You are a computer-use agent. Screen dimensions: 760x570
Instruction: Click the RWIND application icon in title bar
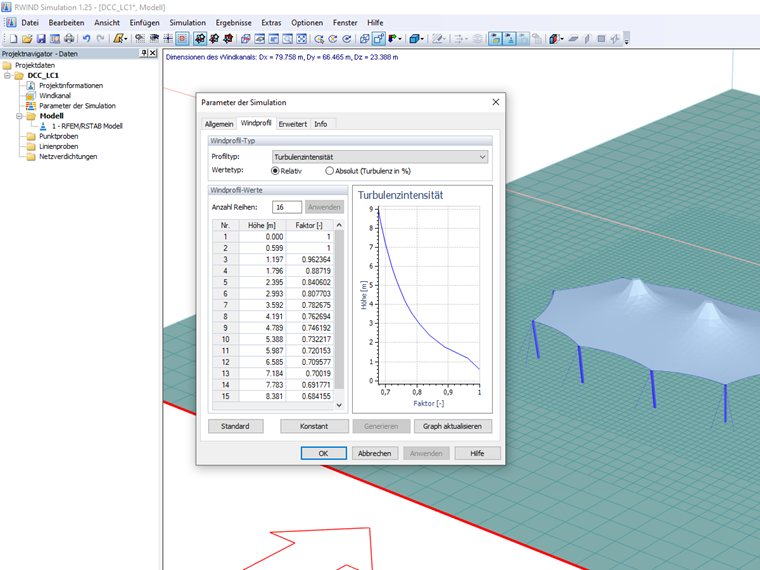coord(6,7)
